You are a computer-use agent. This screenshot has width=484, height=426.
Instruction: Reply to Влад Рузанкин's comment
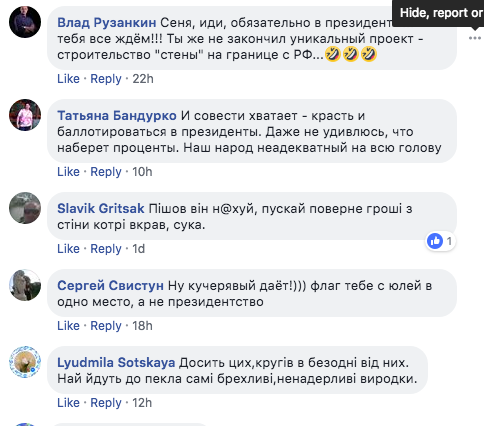(106, 79)
